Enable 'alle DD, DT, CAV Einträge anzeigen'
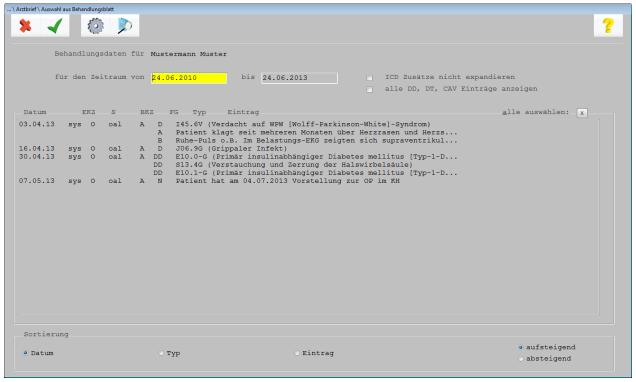This screenshot has height=382, width=636. click(x=370, y=89)
